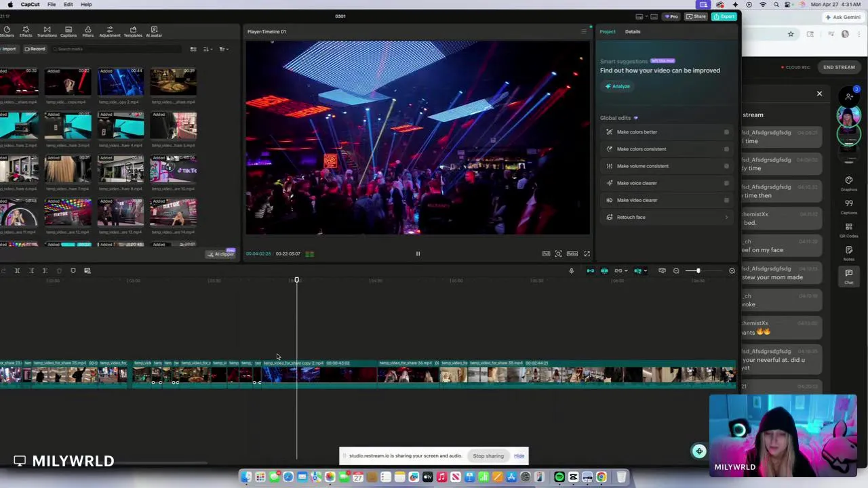Open the Adjustment panel
Viewport: 868px width, 488px height.
[109, 32]
